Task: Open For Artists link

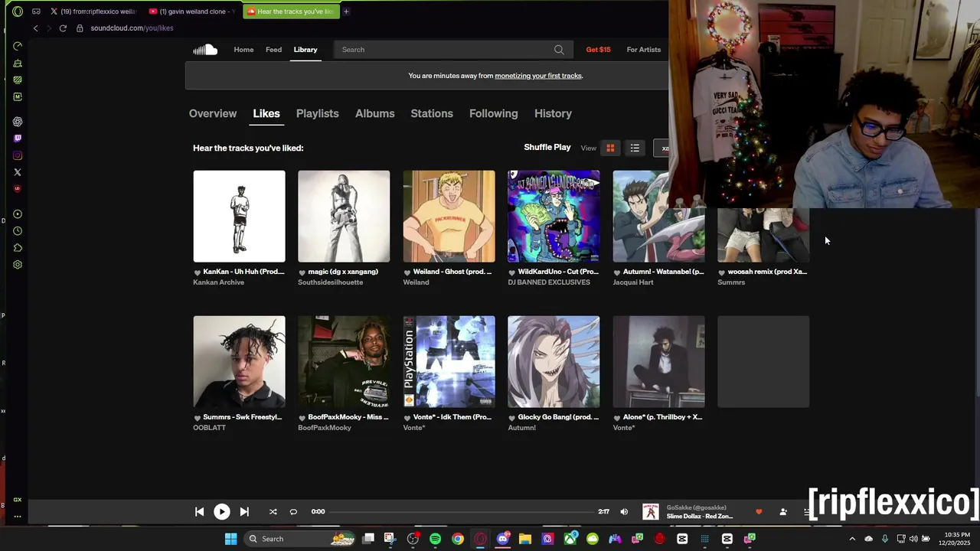Action: 644,50
